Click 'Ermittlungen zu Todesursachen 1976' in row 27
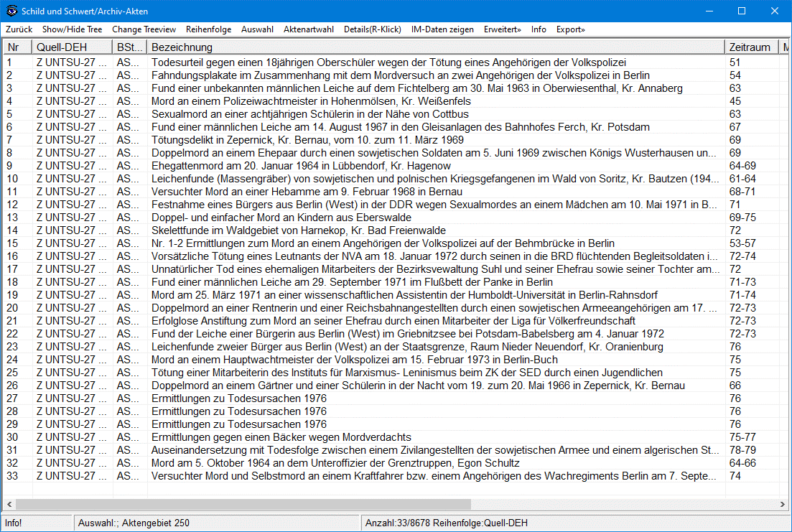 pyautogui.click(x=239, y=398)
